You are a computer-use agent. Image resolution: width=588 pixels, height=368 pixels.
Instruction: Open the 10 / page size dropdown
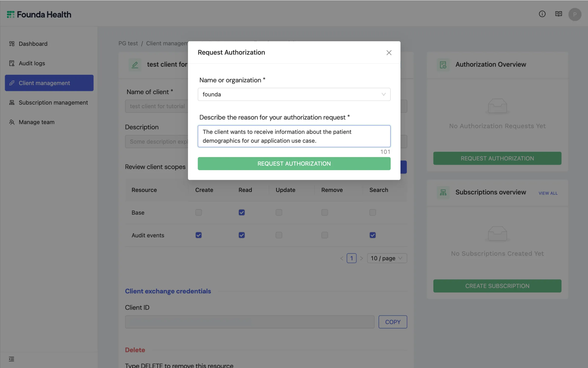(x=387, y=258)
